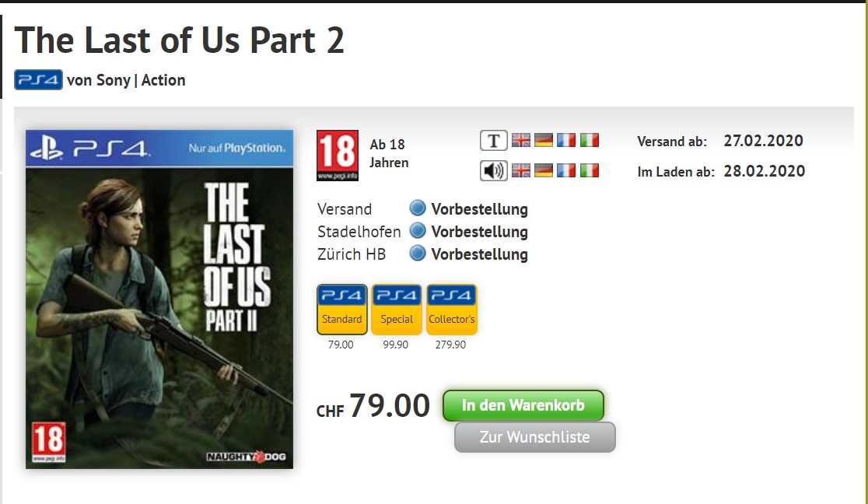The height and width of the screenshot is (504, 868).
Task: Select the Special edition for 99.90
Action: (x=397, y=310)
